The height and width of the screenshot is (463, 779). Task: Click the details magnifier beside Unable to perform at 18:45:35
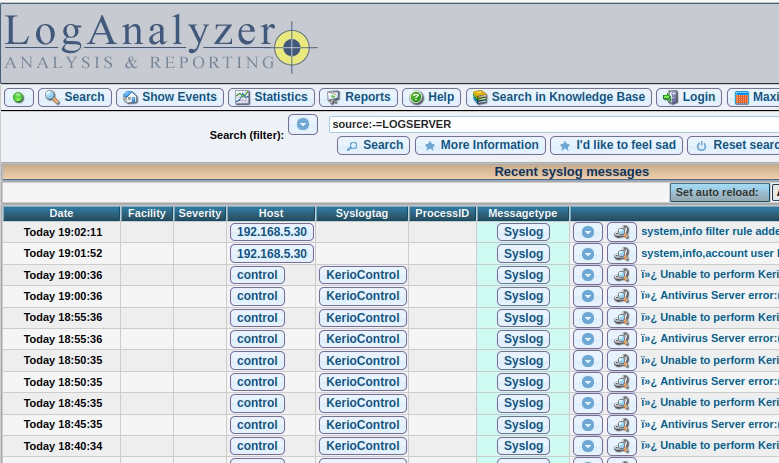pos(622,403)
